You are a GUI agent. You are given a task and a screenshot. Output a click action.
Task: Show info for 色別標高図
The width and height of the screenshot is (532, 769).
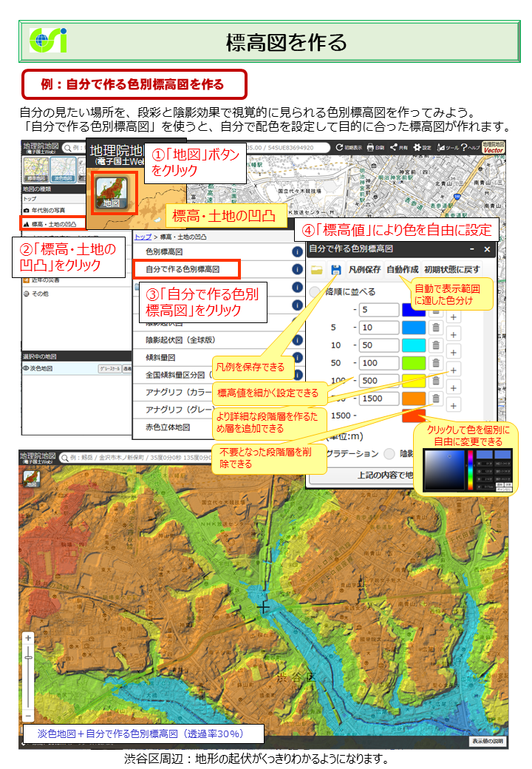click(297, 251)
